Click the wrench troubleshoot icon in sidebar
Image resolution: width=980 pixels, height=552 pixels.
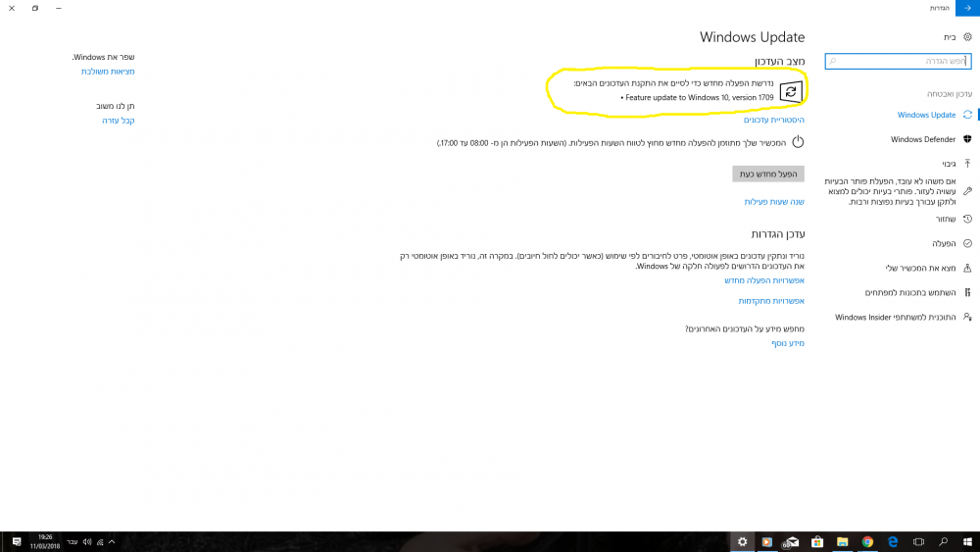point(967,191)
